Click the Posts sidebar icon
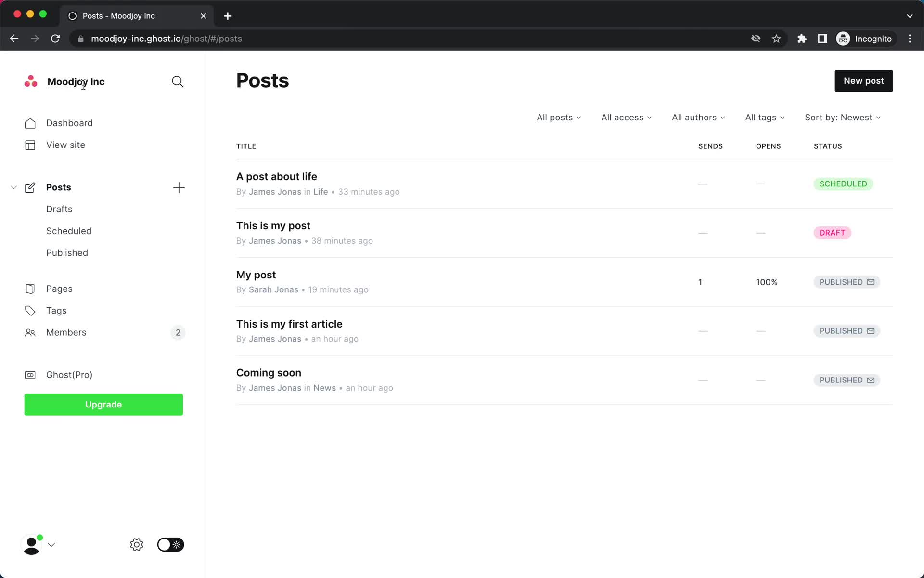924x578 pixels. pos(29,187)
